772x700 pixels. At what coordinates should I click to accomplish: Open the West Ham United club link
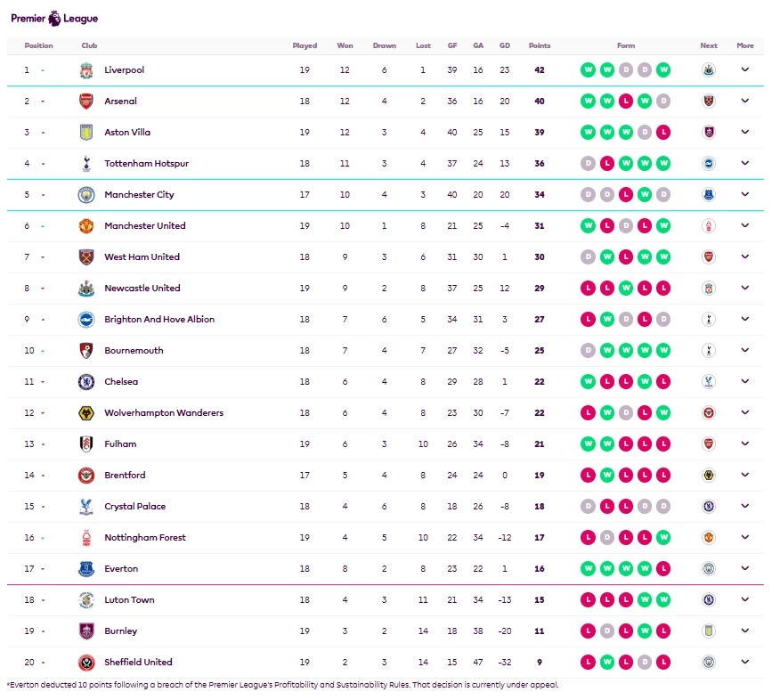(142, 257)
